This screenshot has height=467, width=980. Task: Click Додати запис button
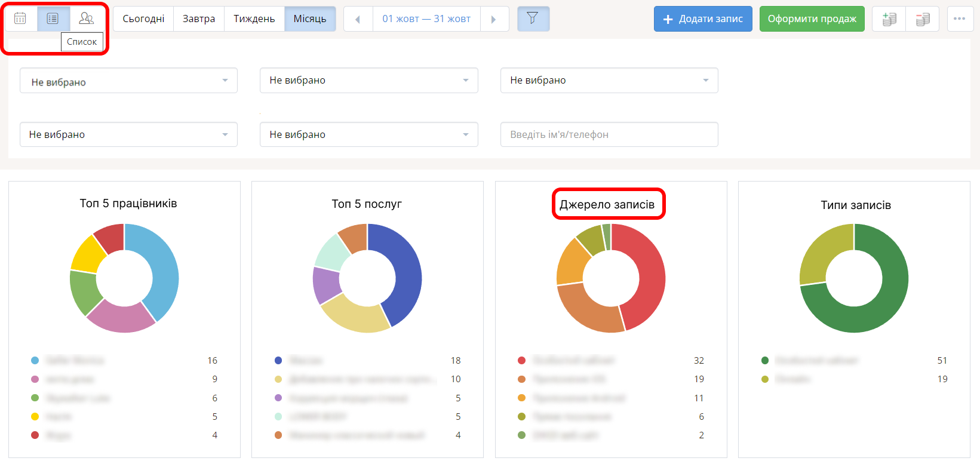703,19
